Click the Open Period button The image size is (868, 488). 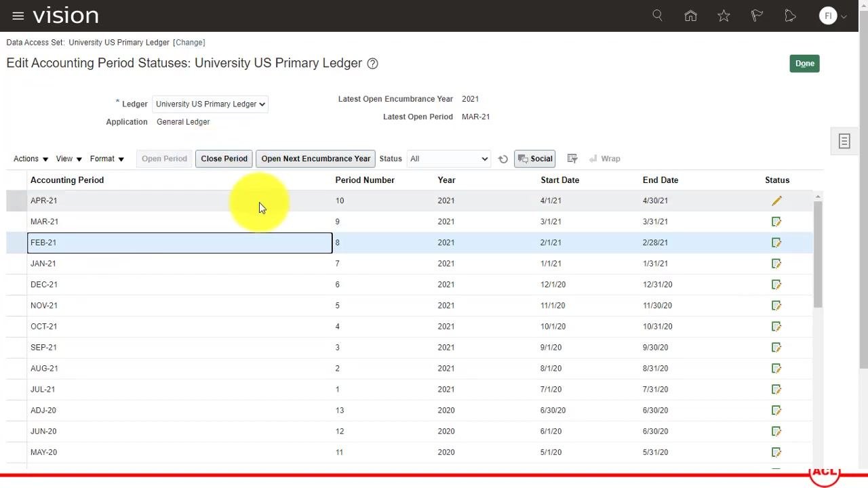point(164,159)
